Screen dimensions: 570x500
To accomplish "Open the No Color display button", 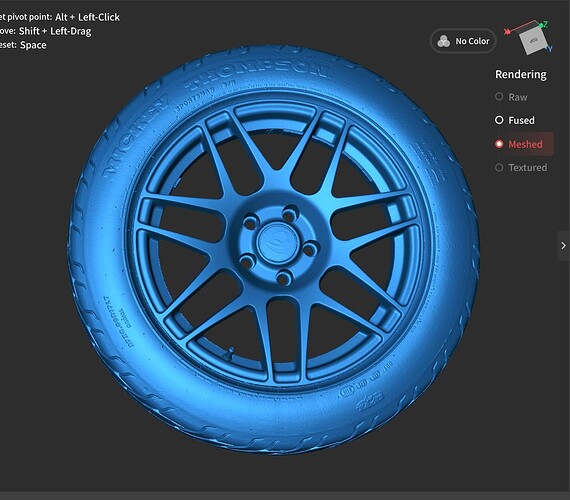I will coord(463,41).
